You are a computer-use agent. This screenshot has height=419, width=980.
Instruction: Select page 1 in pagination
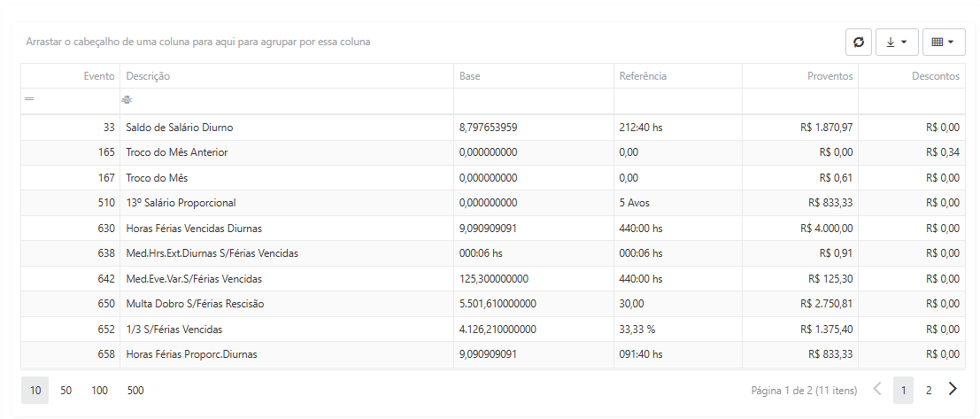tap(903, 391)
